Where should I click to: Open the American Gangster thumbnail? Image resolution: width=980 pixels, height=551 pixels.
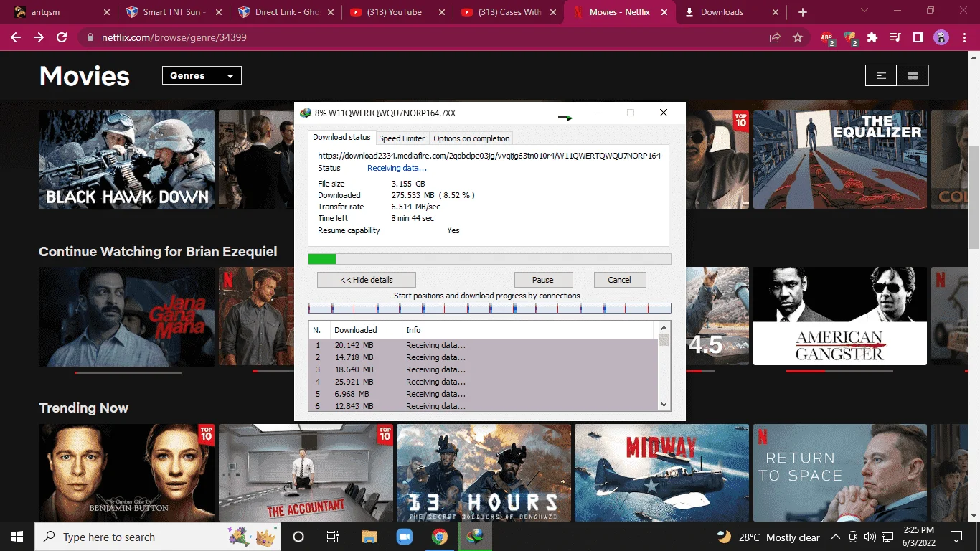coord(840,316)
